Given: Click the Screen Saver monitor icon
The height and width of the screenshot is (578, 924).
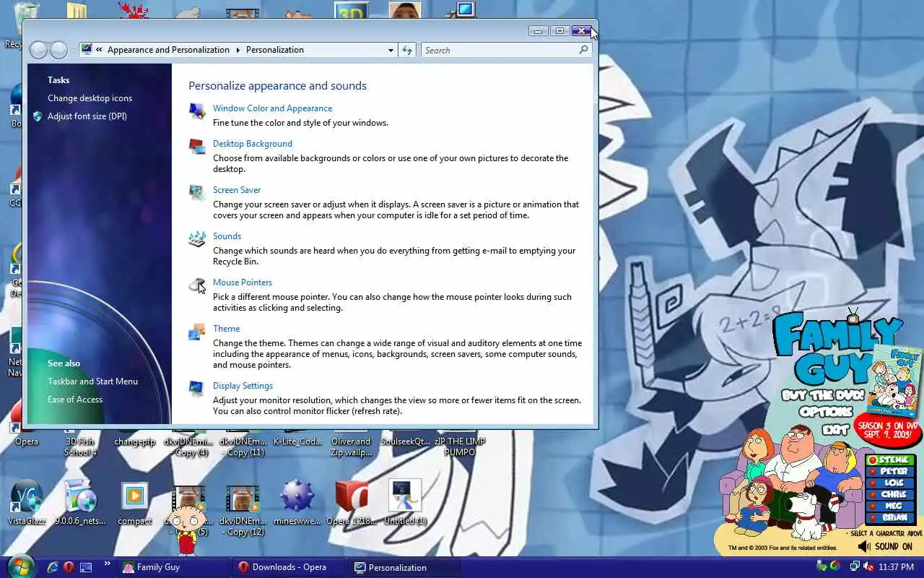Looking at the screenshot, I should coord(197,192).
